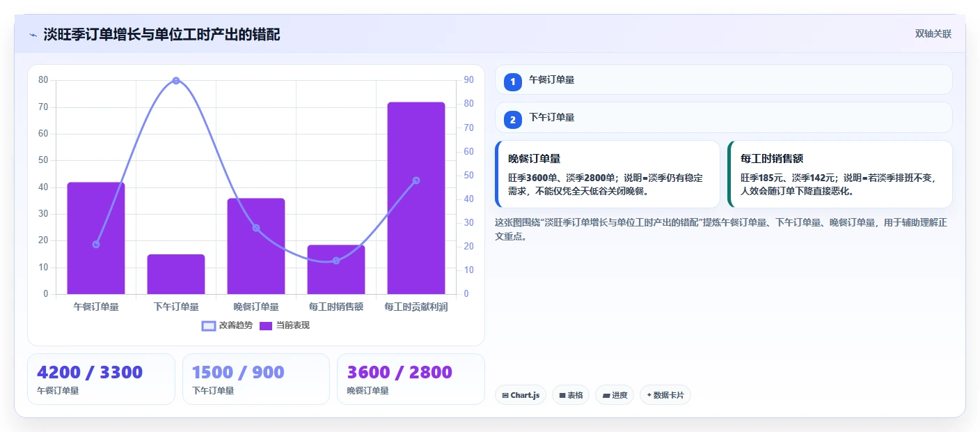Image resolution: width=980 pixels, height=432 pixels.
Task: Toggle the 改善趋势 legend swatch
Action: coord(209,325)
